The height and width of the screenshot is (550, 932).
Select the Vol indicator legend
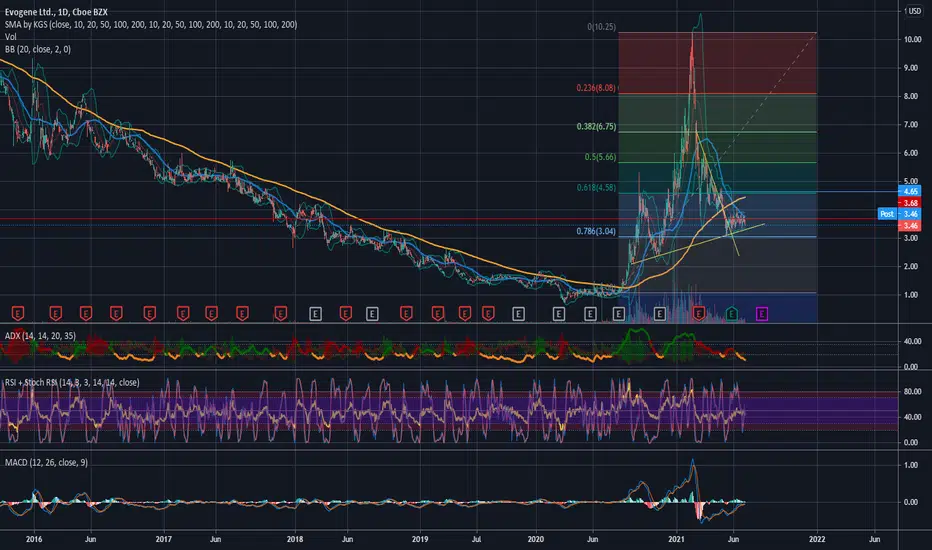[11, 37]
